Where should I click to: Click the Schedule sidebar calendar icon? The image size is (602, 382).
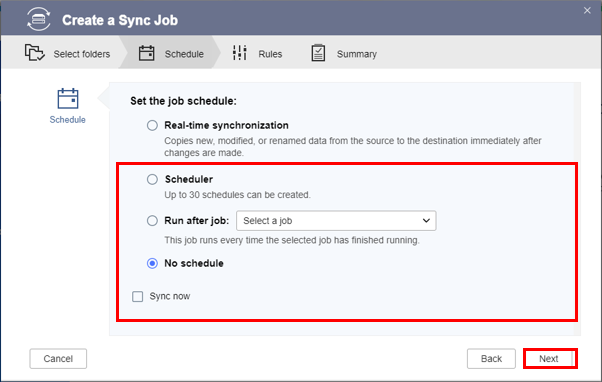click(68, 98)
